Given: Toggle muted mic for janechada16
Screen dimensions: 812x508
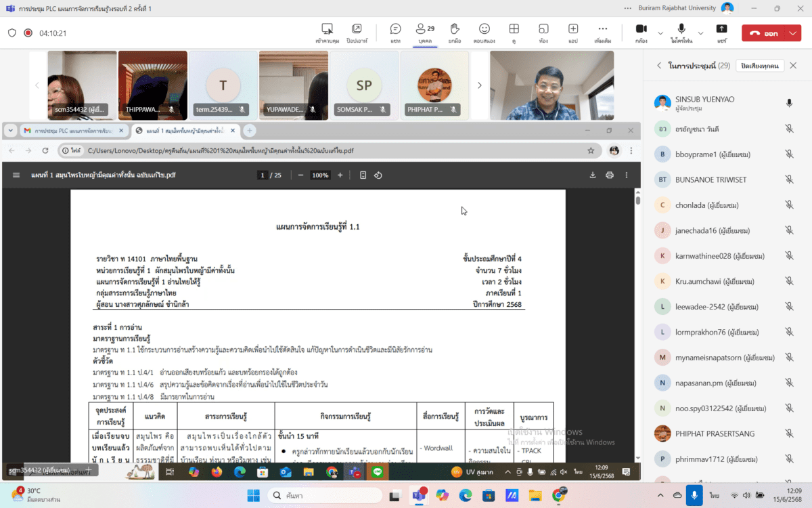Looking at the screenshot, I should click(789, 230).
